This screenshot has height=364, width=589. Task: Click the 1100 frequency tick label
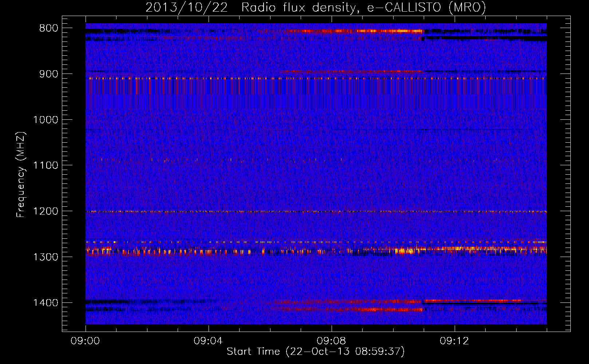tap(46, 165)
